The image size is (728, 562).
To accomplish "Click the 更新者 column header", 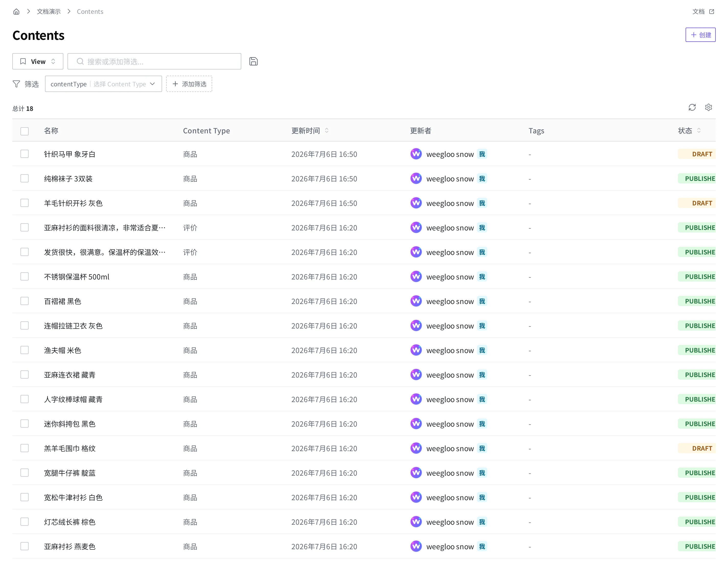I will [420, 131].
